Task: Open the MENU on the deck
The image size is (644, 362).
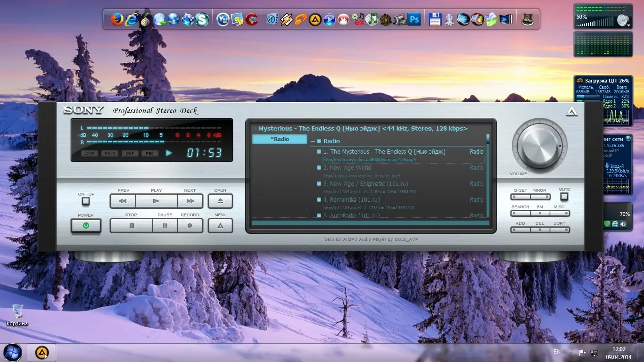Action: point(220,225)
